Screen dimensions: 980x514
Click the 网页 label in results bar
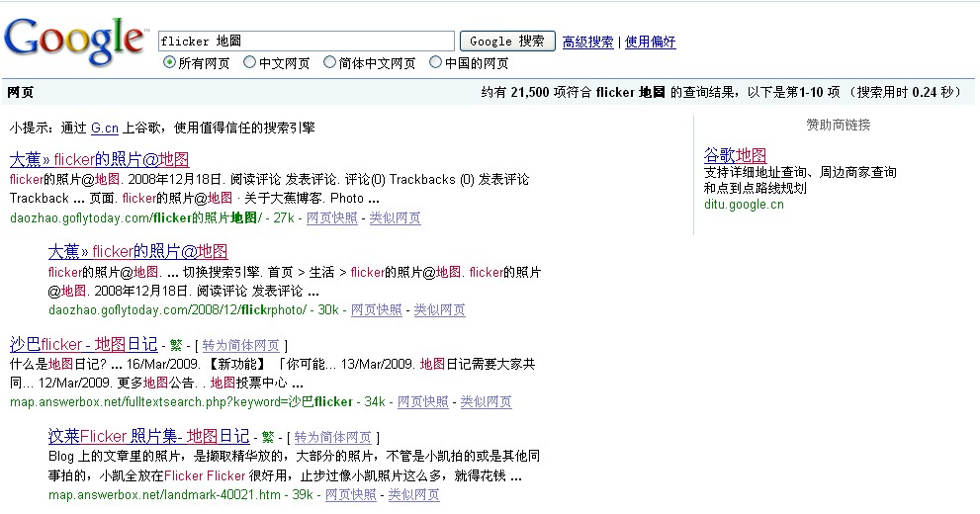(x=21, y=93)
